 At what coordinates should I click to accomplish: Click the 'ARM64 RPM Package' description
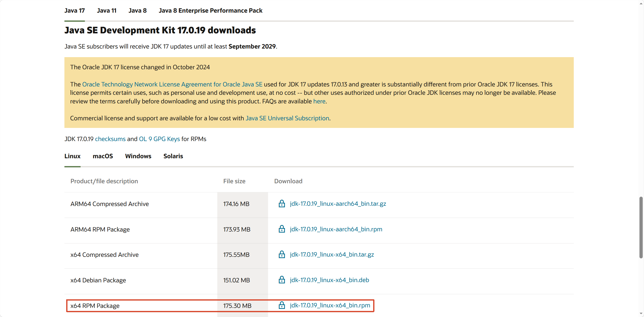(x=100, y=230)
